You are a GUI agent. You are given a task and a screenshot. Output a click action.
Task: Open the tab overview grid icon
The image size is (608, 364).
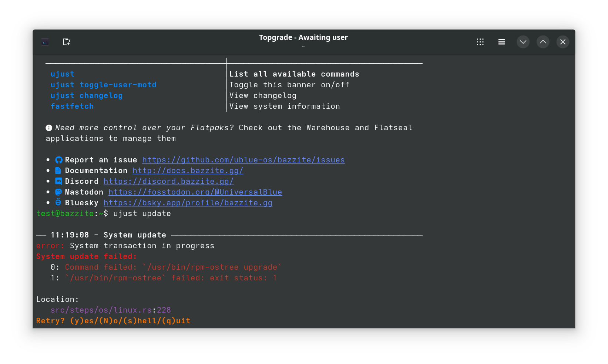[480, 42]
